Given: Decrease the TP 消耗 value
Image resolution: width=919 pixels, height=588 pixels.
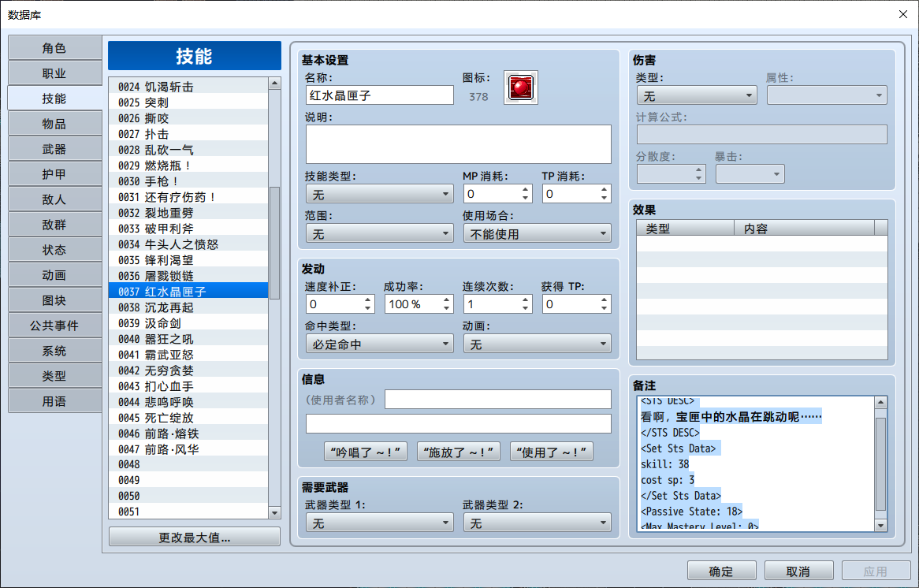Looking at the screenshot, I should click(x=605, y=199).
